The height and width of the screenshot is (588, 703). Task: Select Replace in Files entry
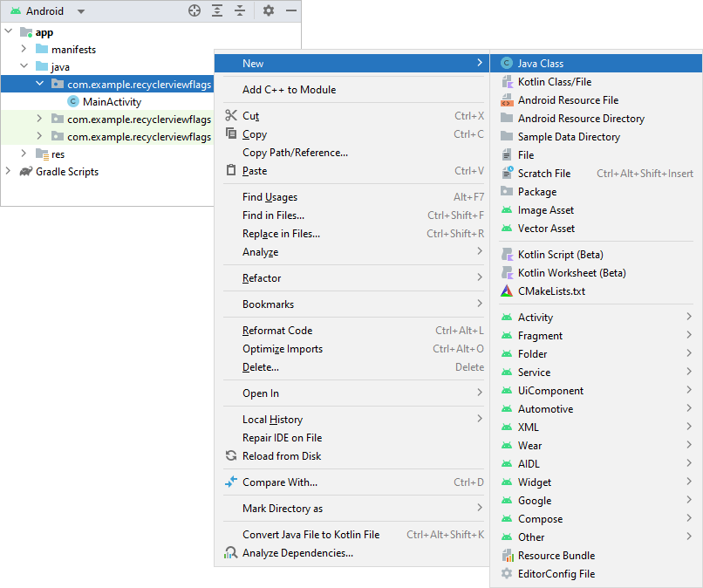(351, 234)
